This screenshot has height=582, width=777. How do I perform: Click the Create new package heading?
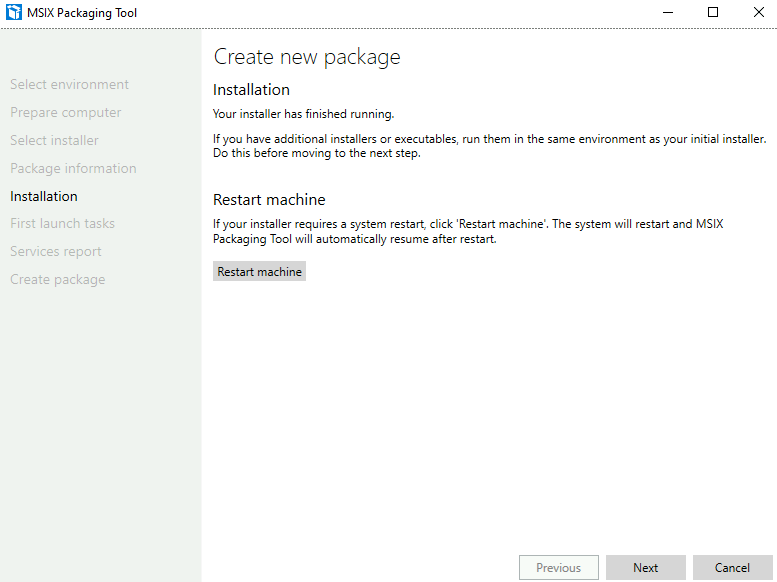pyautogui.click(x=307, y=57)
